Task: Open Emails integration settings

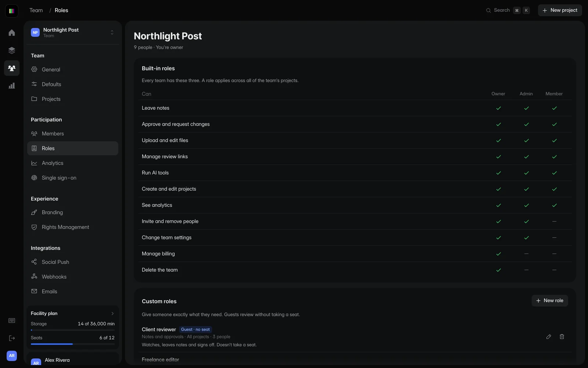Action: click(73, 291)
